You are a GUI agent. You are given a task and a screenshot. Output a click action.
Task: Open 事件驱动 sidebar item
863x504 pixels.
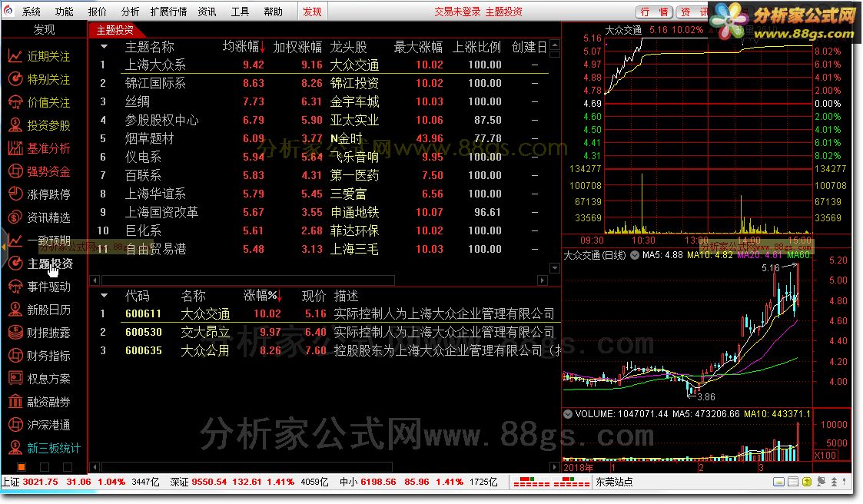[x=40, y=287]
